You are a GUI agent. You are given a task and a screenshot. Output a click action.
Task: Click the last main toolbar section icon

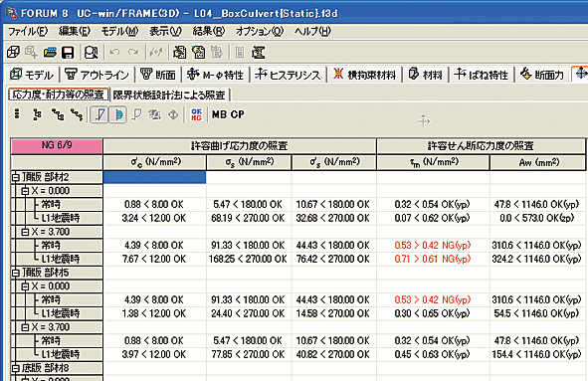259,52
